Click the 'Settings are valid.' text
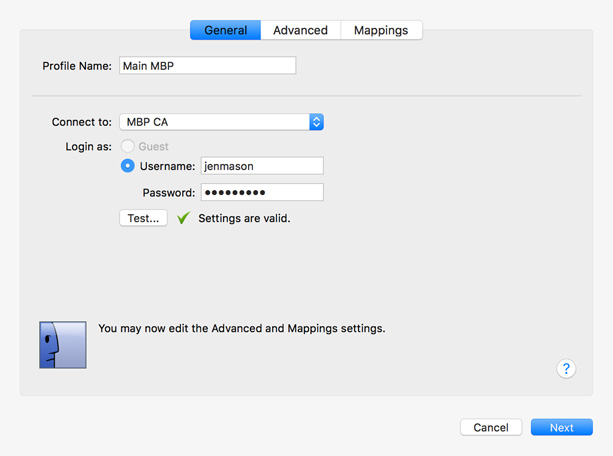This screenshot has height=456, width=613. [x=244, y=218]
